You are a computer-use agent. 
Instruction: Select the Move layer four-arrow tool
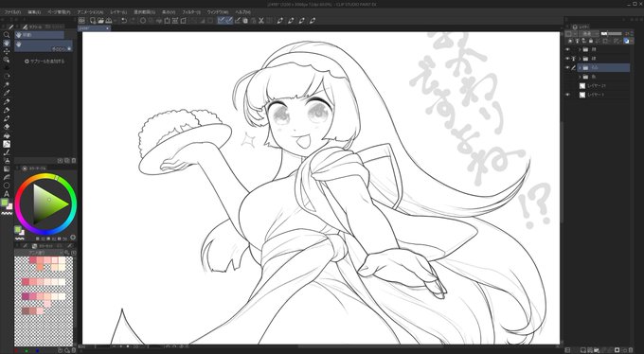coord(7,51)
